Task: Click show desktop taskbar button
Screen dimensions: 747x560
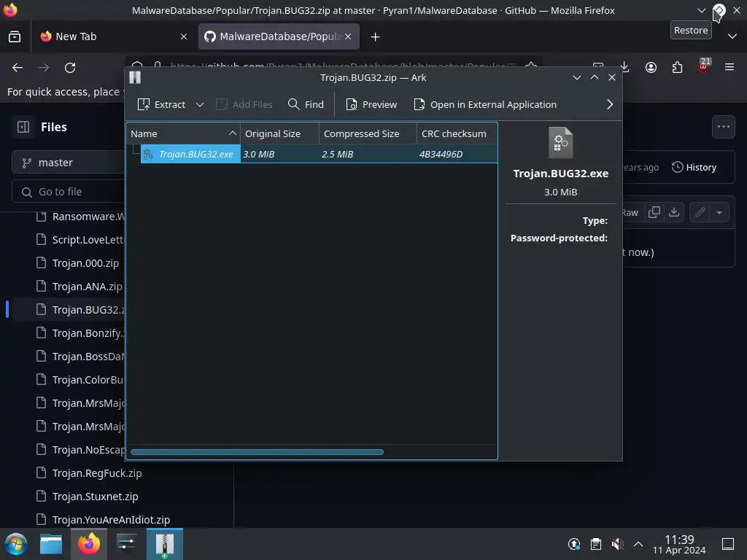Action: pyautogui.click(x=728, y=544)
